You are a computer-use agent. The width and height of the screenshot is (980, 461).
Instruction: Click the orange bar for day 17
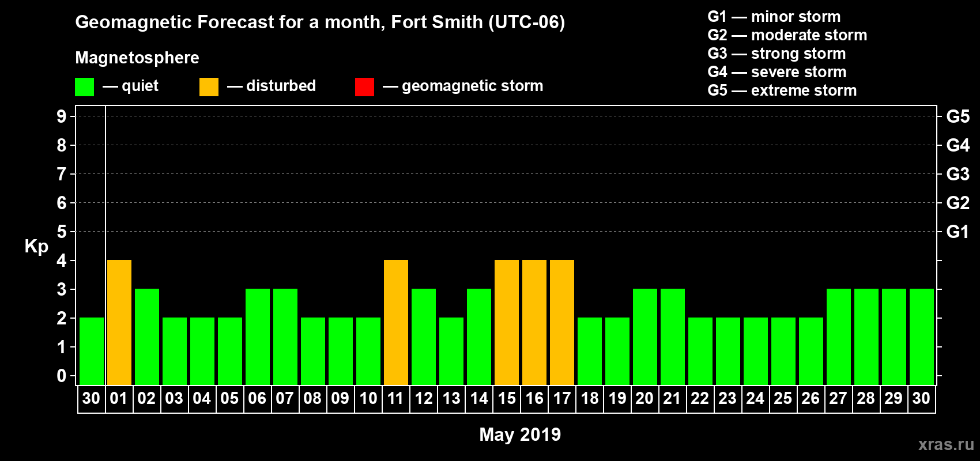(562, 322)
